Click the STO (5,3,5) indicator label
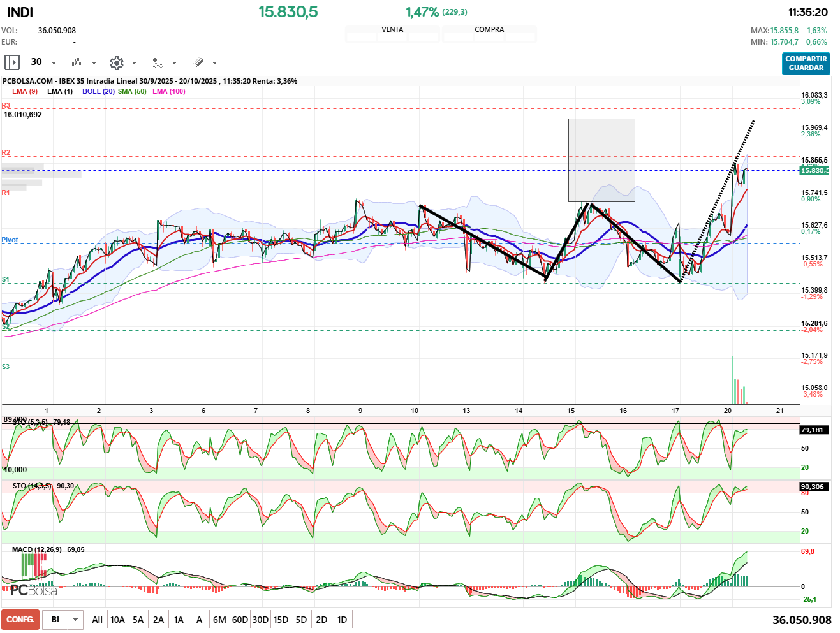This screenshot has height=633, width=840. 29,422
